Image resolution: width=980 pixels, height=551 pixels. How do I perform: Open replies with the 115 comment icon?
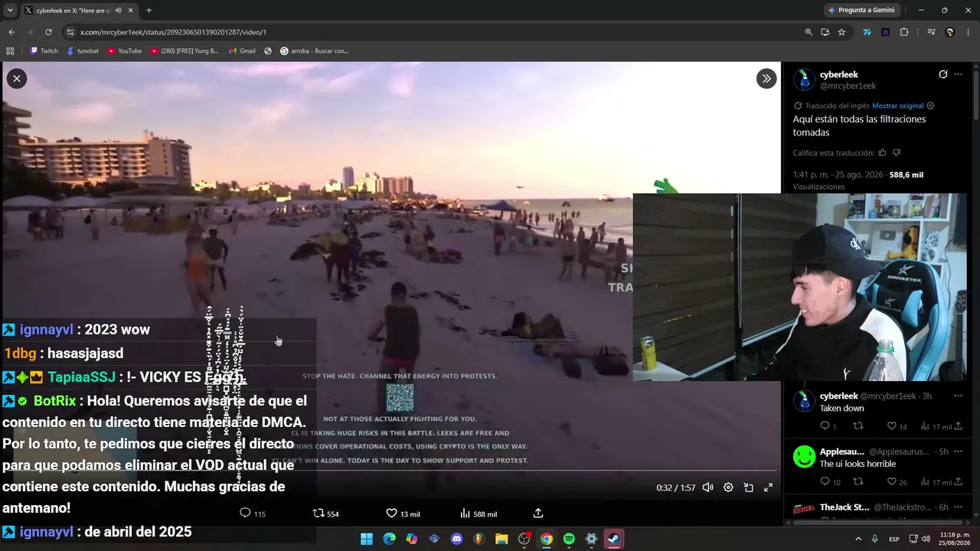[253, 514]
